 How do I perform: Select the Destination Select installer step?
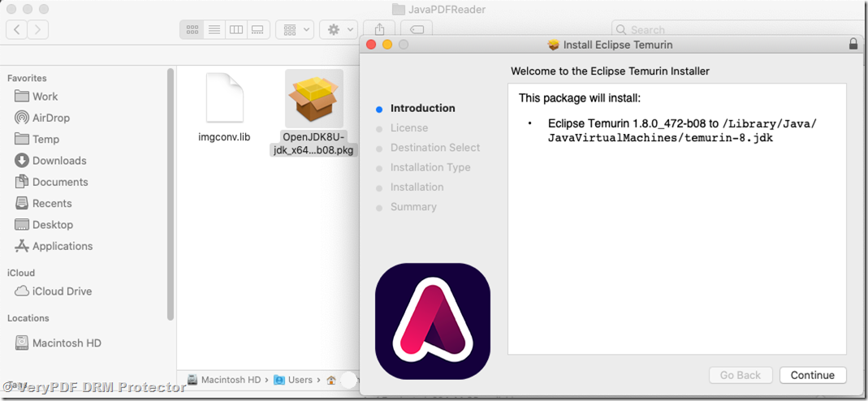pyautogui.click(x=435, y=148)
